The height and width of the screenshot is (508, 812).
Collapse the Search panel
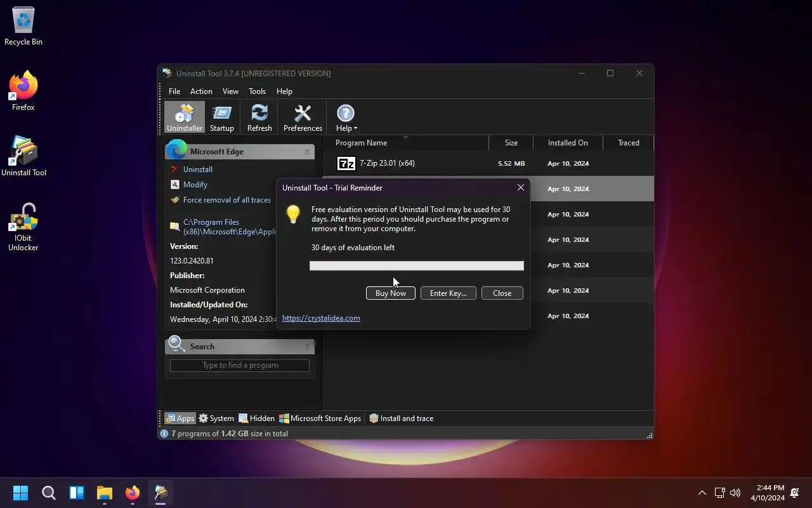307,347
